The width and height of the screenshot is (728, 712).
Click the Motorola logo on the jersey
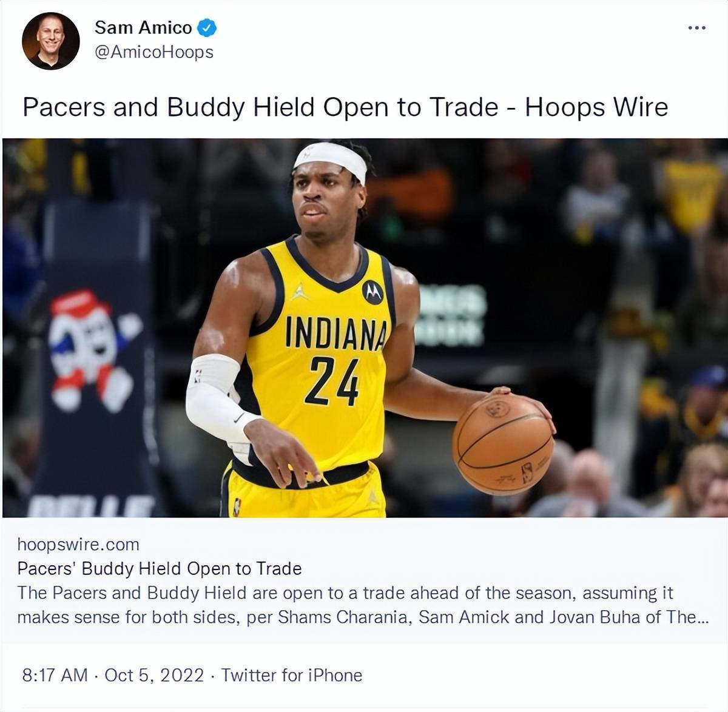[372, 293]
